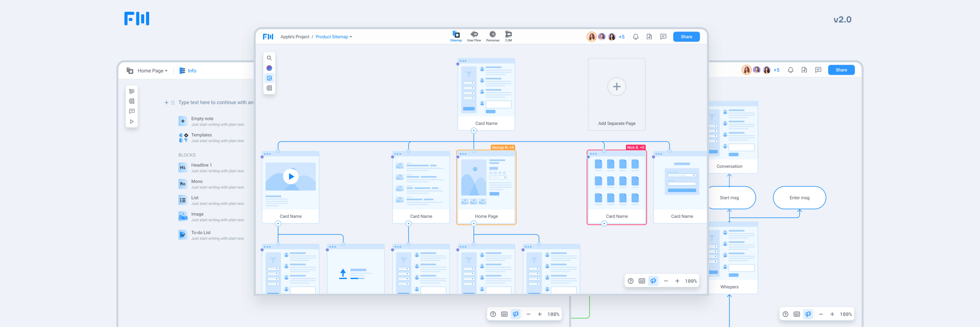The height and width of the screenshot is (327, 980).
Task: Open the CJM view
Action: pyautogui.click(x=509, y=36)
